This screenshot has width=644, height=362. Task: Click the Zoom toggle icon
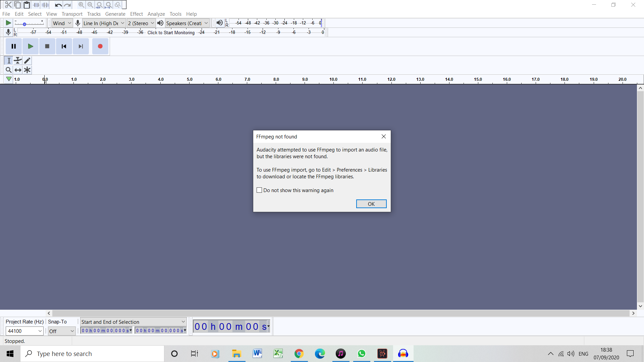[117, 5]
